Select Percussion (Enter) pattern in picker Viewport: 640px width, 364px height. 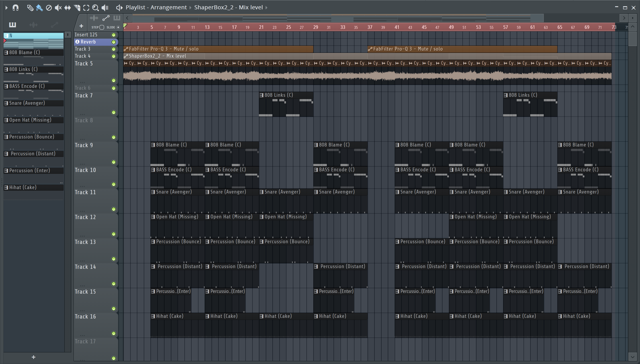pos(34,170)
